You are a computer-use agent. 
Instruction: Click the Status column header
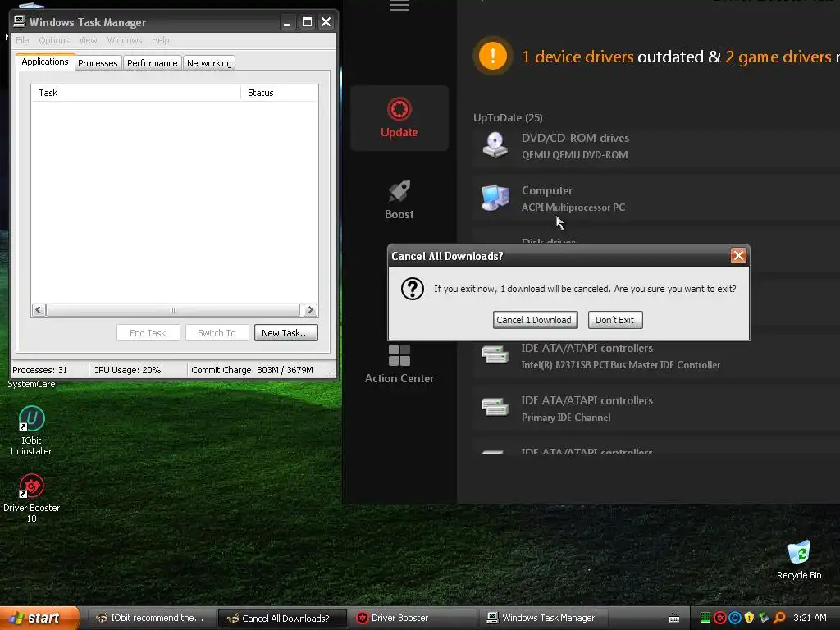[x=279, y=93]
